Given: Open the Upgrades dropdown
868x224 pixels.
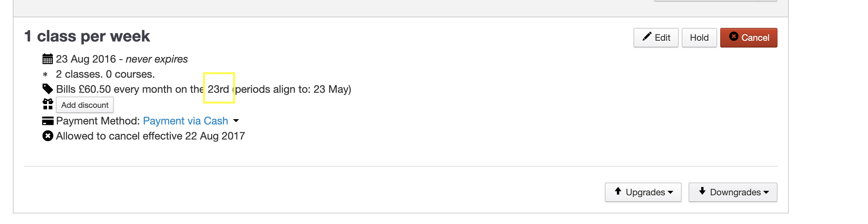Looking at the screenshot, I should pos(643,192).
